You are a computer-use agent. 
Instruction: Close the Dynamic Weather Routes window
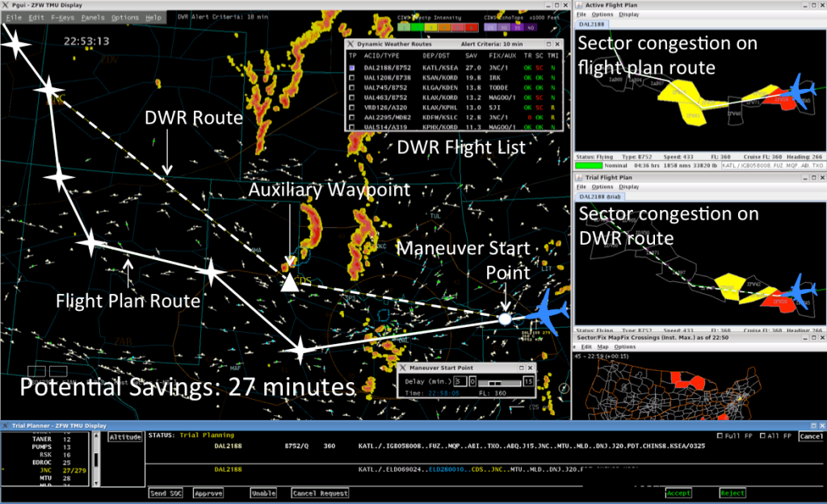point(557,44)
